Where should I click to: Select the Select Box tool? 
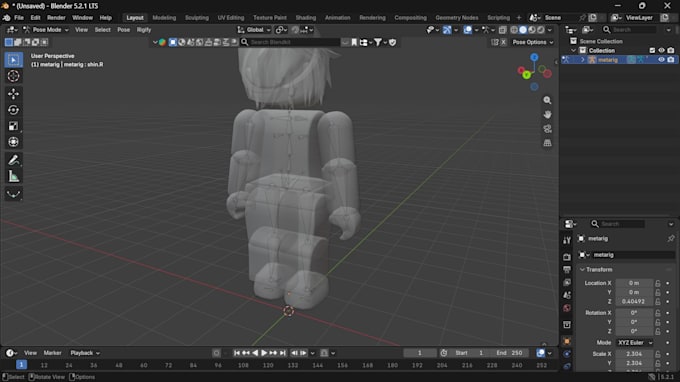(x=13, y=60)
